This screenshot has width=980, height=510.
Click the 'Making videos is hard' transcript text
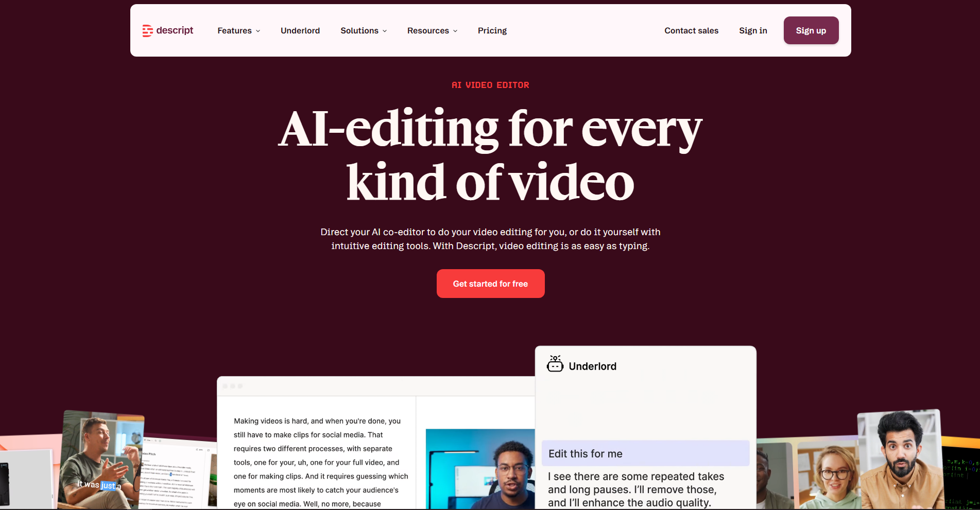(x=321, y=462)
